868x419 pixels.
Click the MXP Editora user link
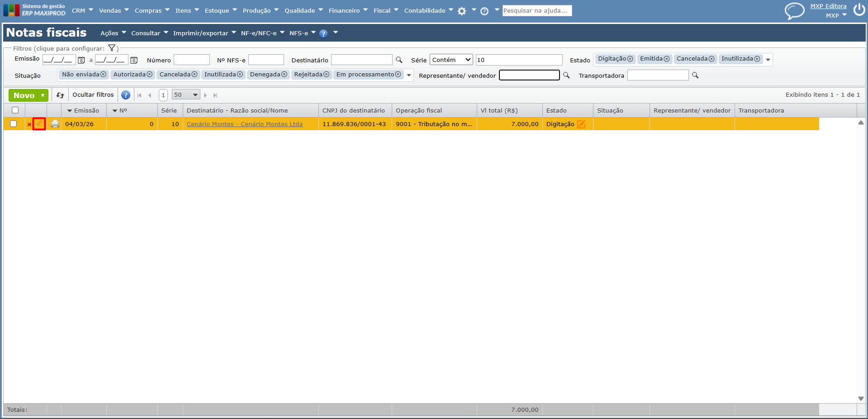[x=828, y=6]
